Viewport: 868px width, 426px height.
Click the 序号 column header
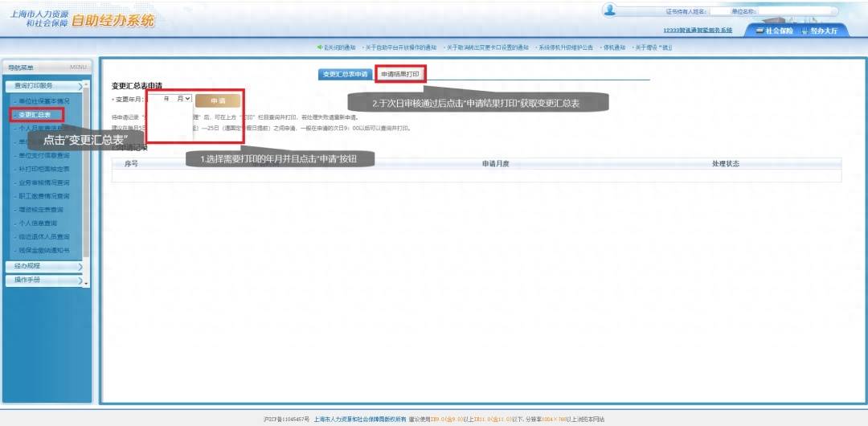(131, 164)
